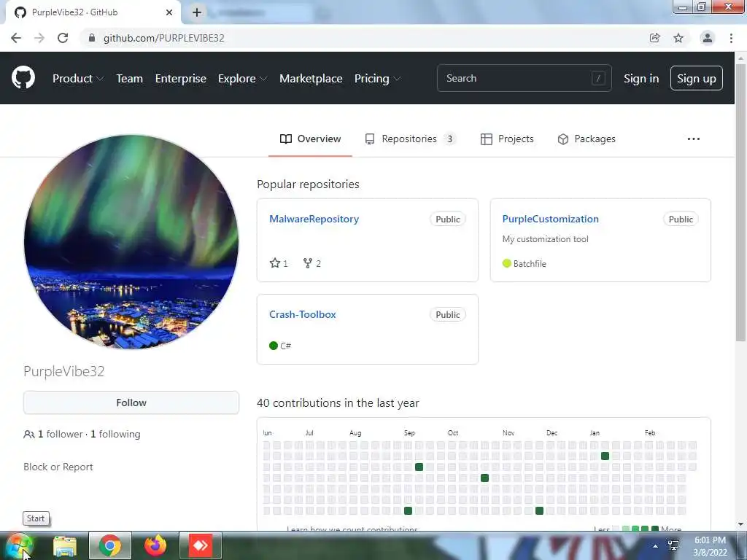Open a new tab with the plus button
The height and width of the screenshot is (560, 747).
coord(197,12)
